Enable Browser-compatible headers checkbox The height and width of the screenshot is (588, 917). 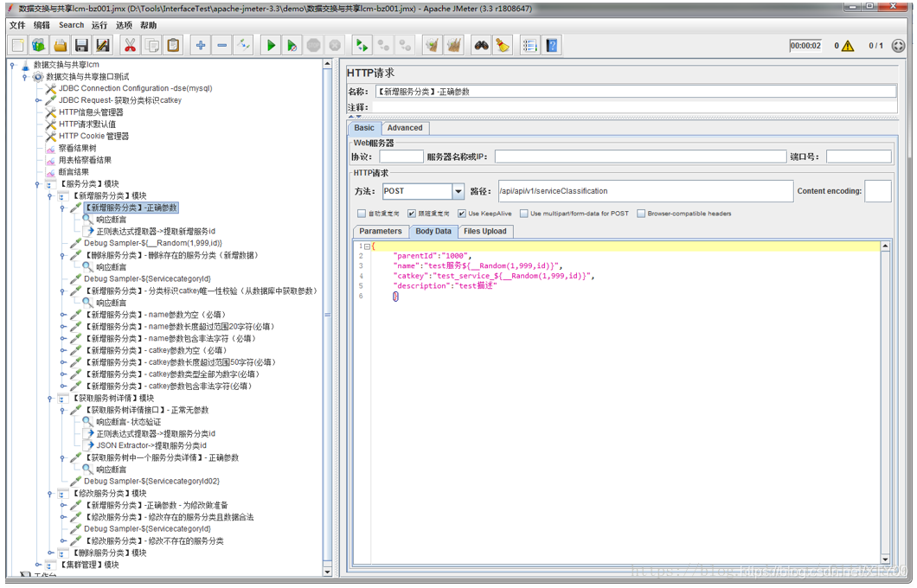pyautogui.click(x=641, y=214)
